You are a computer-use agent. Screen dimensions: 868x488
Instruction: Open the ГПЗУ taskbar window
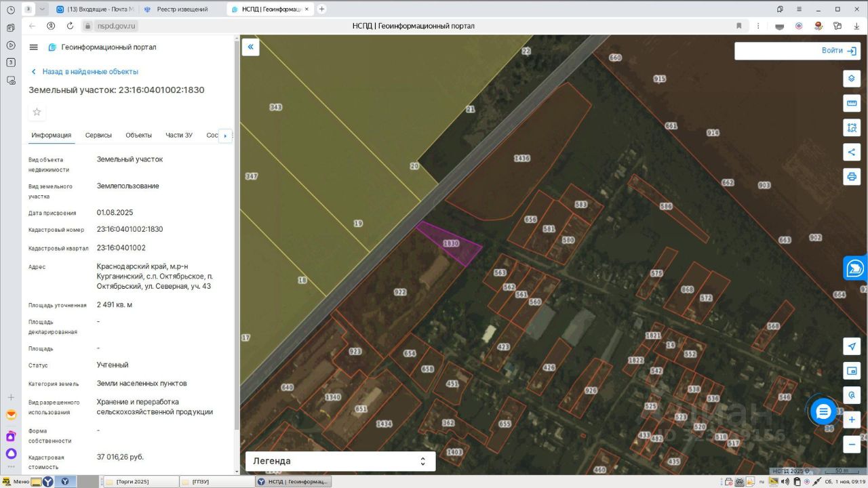coord(218,481)
